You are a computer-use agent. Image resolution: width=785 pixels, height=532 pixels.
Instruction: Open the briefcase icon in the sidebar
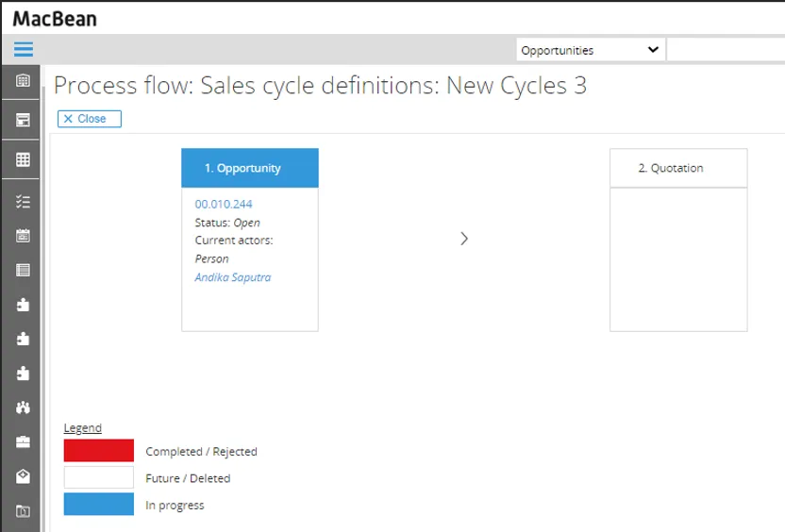point(24,441)
